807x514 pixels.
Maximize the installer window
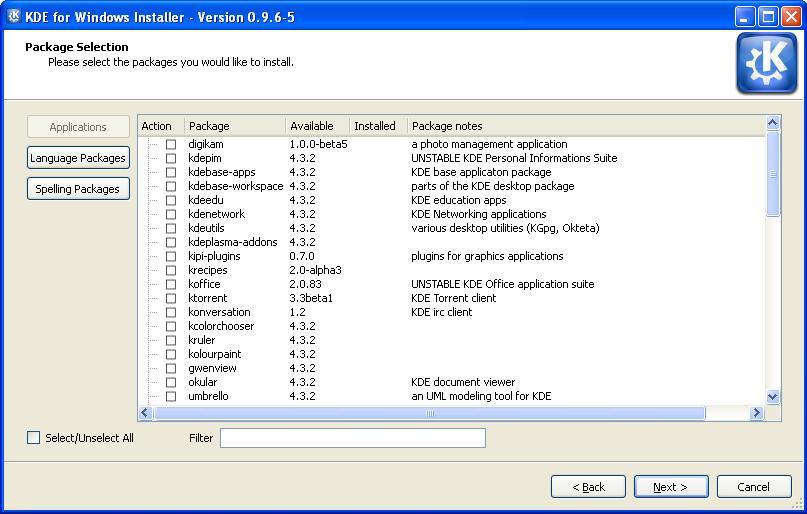click(767, 15)
